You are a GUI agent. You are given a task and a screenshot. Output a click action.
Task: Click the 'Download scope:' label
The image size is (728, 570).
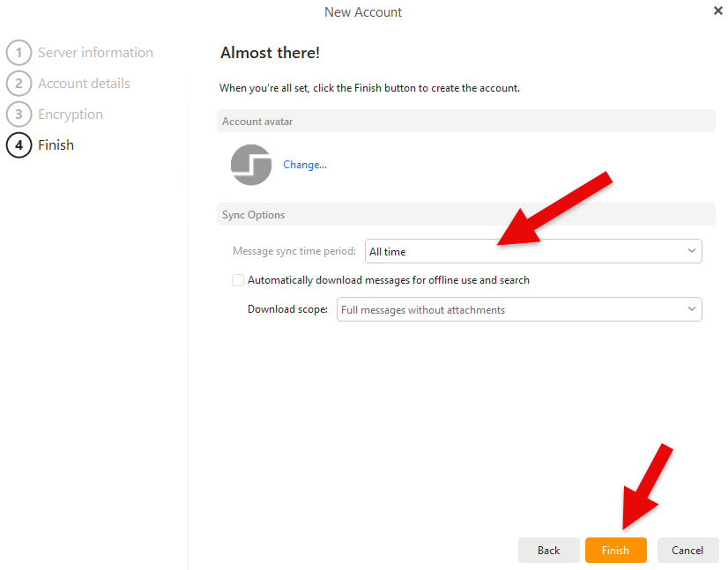coord(287,309)
